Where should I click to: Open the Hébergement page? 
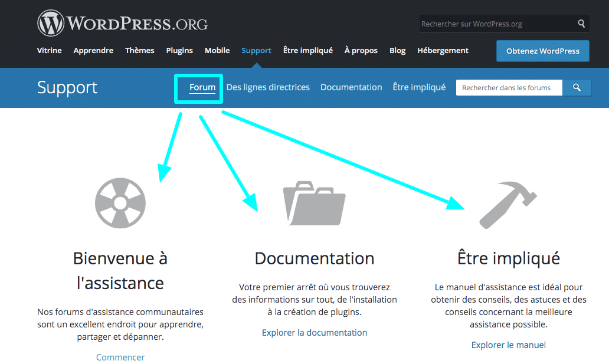click(443, 51)
